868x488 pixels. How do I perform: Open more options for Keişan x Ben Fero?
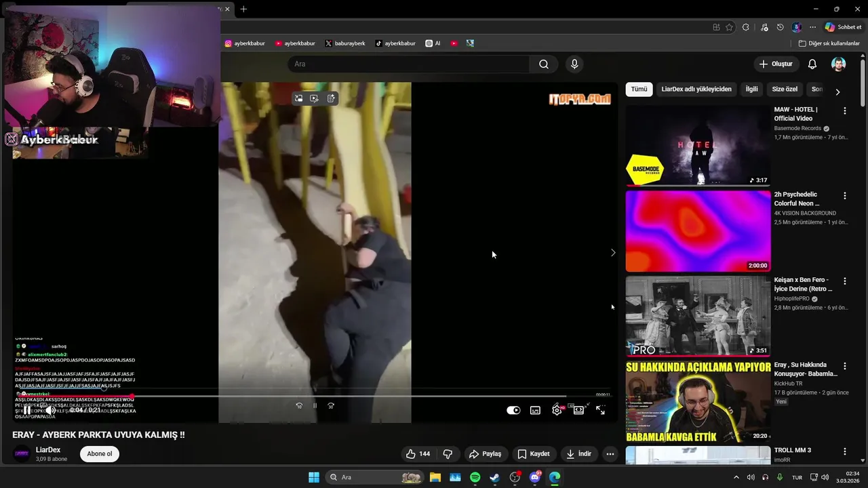pos(844,281)
